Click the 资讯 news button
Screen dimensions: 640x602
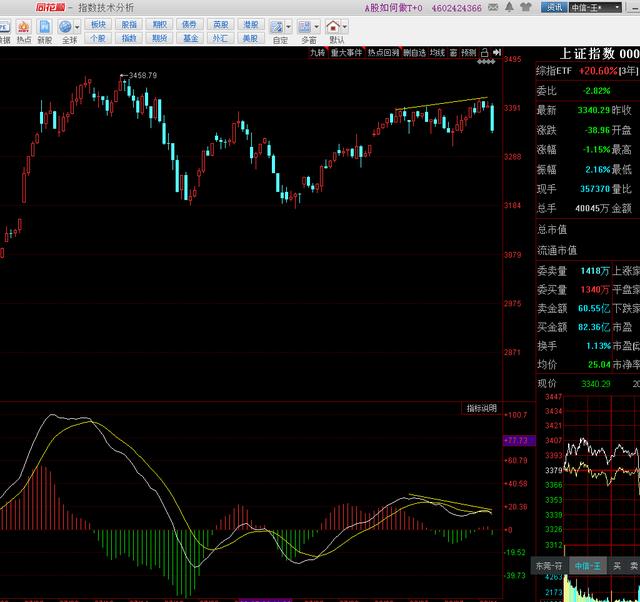coord(553,8)
